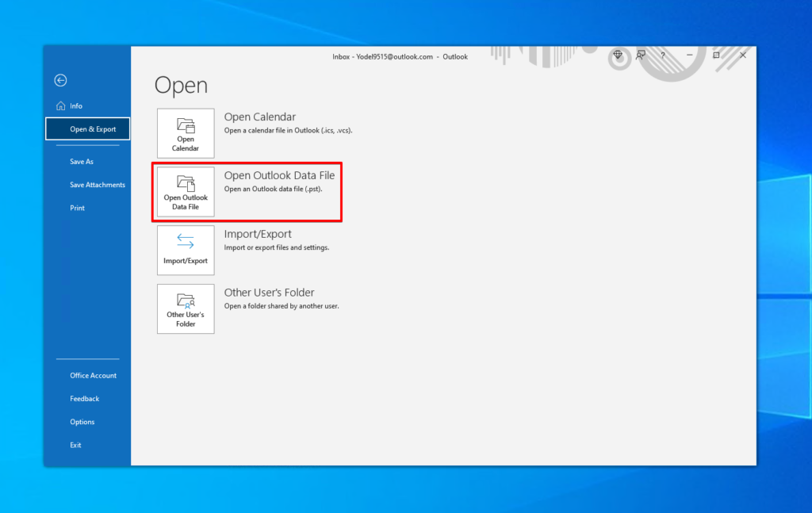The height and width of the screenshot is (513, 812).
Task: Select the Open Calendar icon
Action: pyautogui.click(x=186, y=132)
